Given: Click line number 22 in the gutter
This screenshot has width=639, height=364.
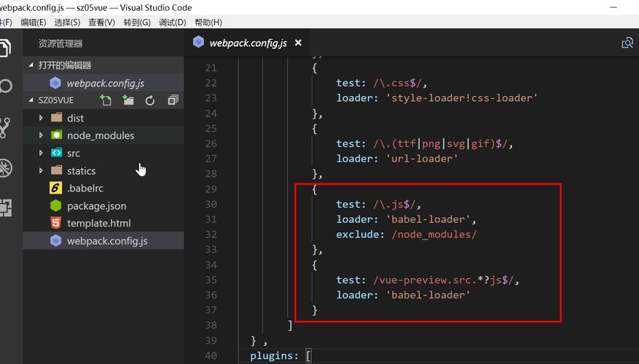Looking at the screenshot, I should point(211,83).
